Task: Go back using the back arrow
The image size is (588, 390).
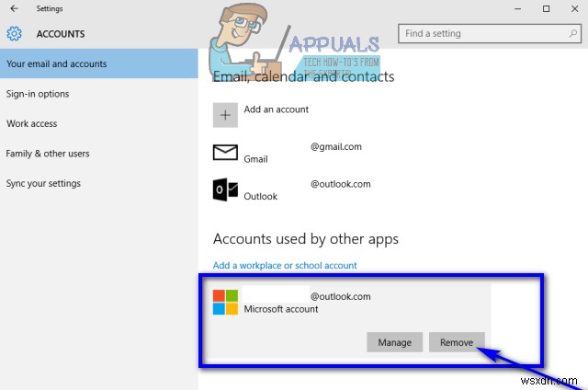Action: [14, 8]
